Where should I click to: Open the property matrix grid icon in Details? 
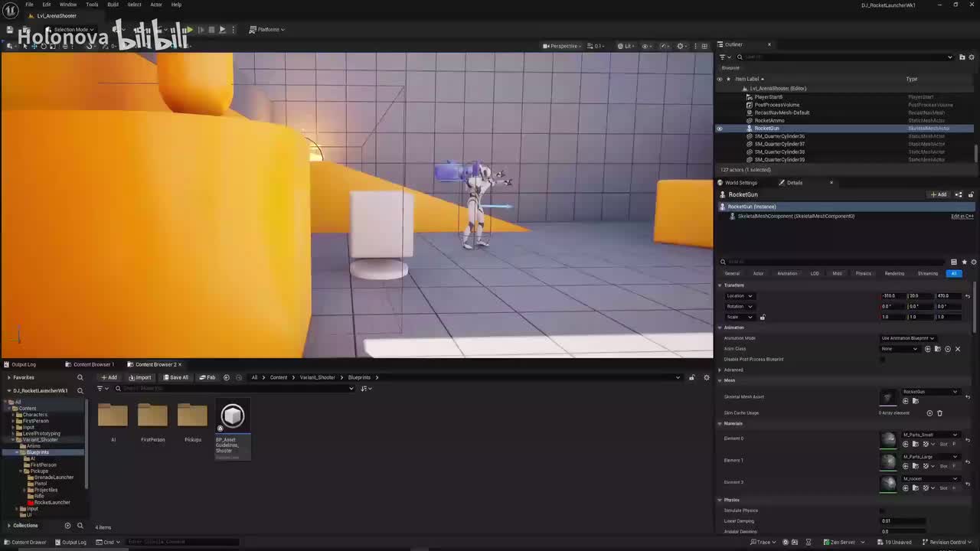click(954, 262)
